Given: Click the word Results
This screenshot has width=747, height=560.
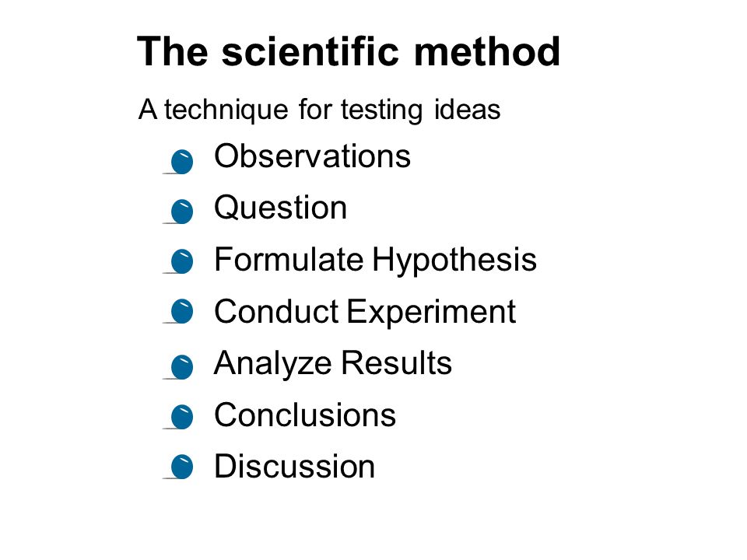Looking at the screenshot, I should coord(396,363).
